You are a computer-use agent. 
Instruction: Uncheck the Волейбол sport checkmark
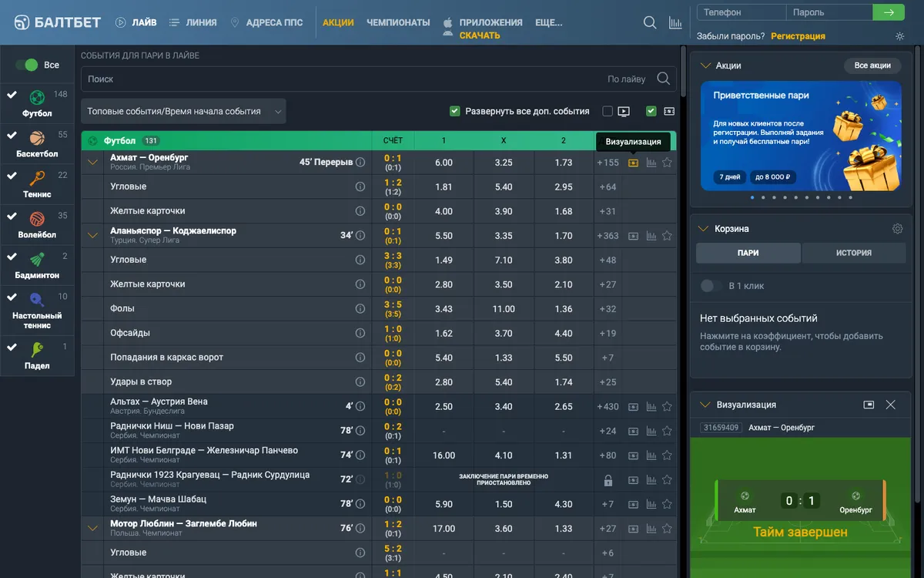pos(12,217)
